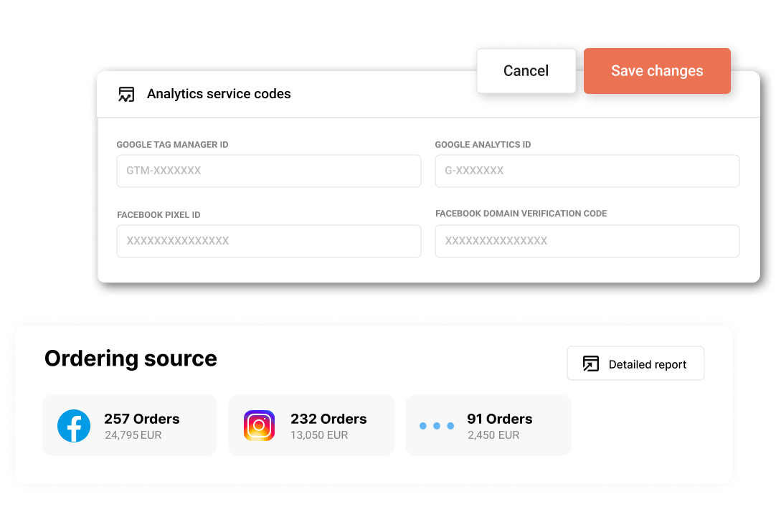Select the Facebook Pixel ID field
This screenshot has width=776, height=532.
[268, 241]
